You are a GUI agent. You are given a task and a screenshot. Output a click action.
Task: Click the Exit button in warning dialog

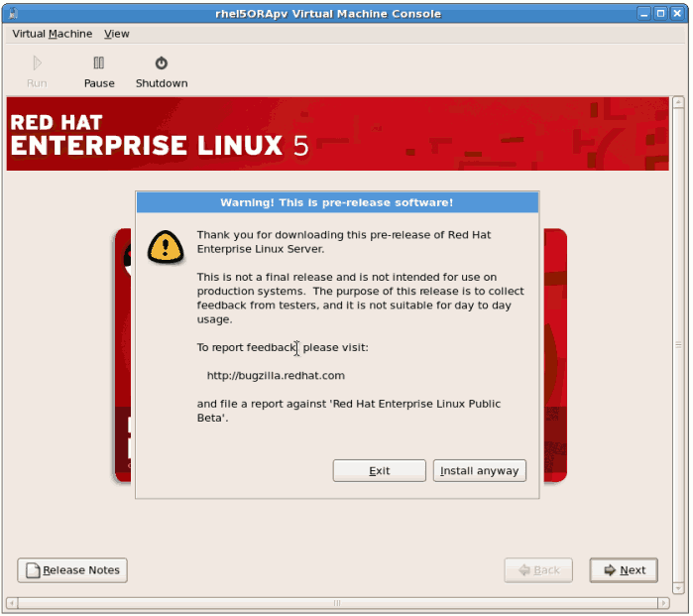[x=379, y=471]
